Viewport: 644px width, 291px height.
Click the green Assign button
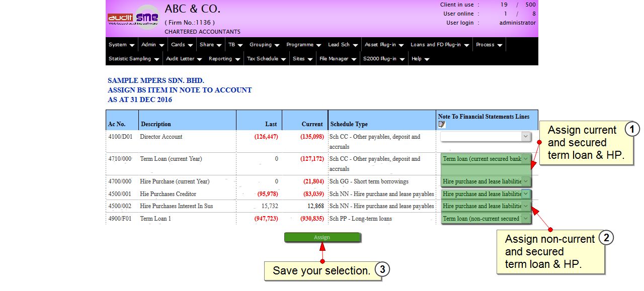coord(322,238)
